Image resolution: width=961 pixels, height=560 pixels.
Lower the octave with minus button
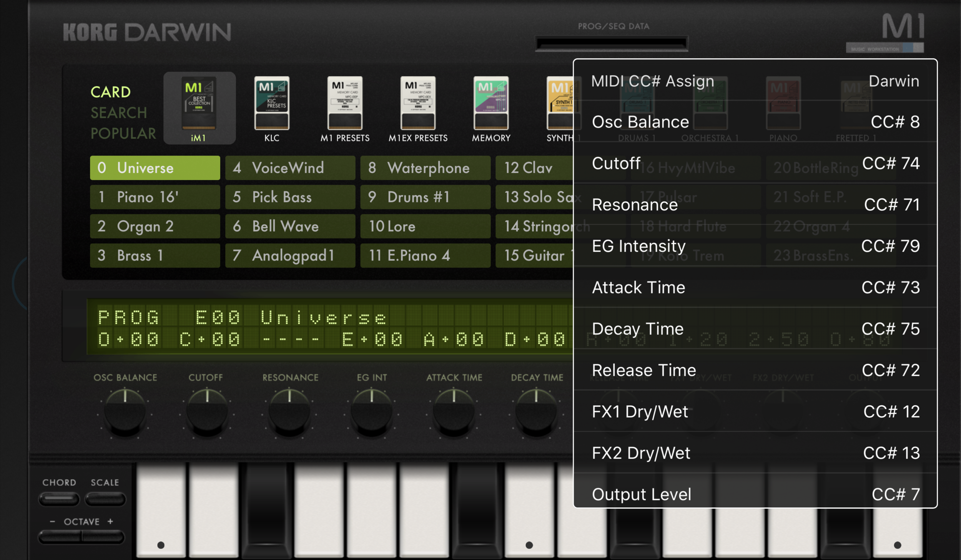click(60, 536)
